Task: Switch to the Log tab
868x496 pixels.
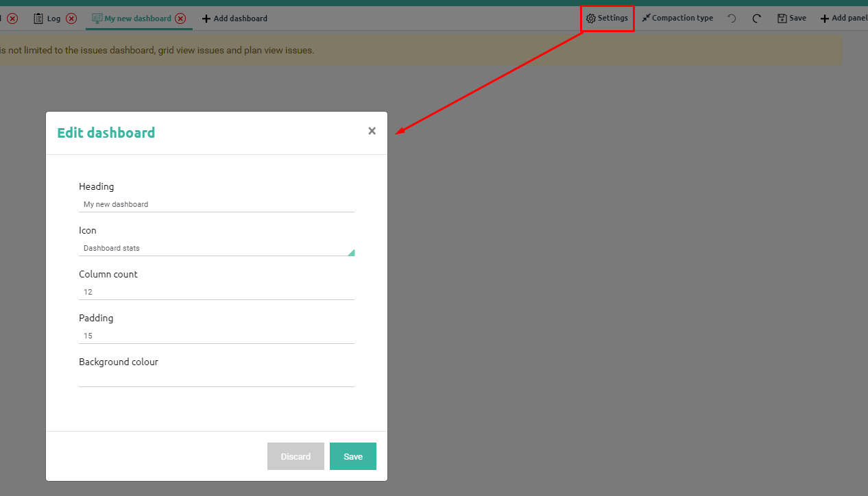Action: coord(53,18)
